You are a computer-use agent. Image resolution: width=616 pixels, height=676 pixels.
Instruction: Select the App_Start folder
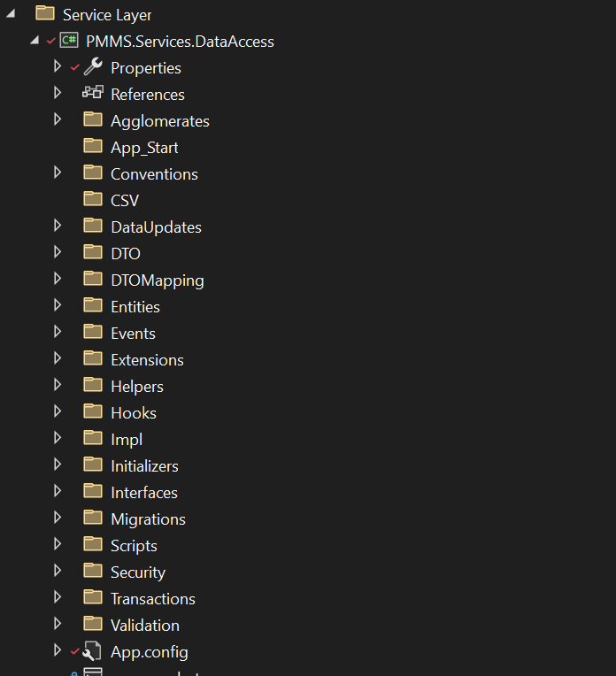tap(144, 148)
